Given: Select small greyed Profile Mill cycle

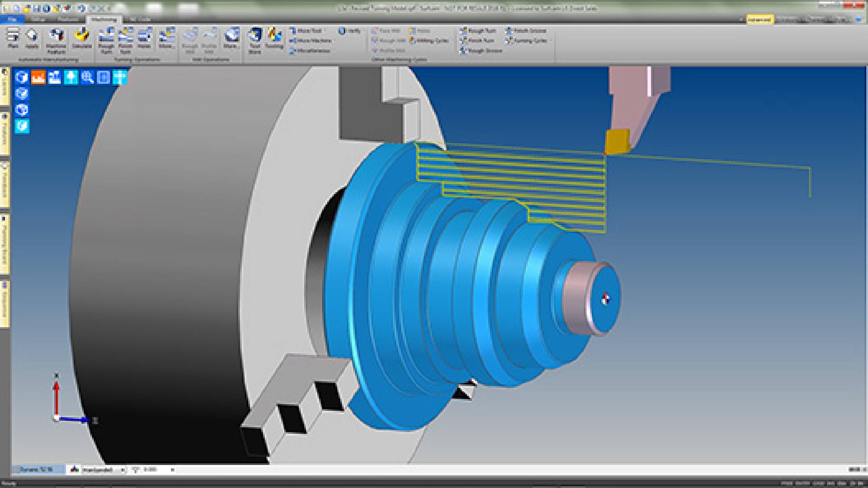Looking at the screenshot, I should coord(388,51).
